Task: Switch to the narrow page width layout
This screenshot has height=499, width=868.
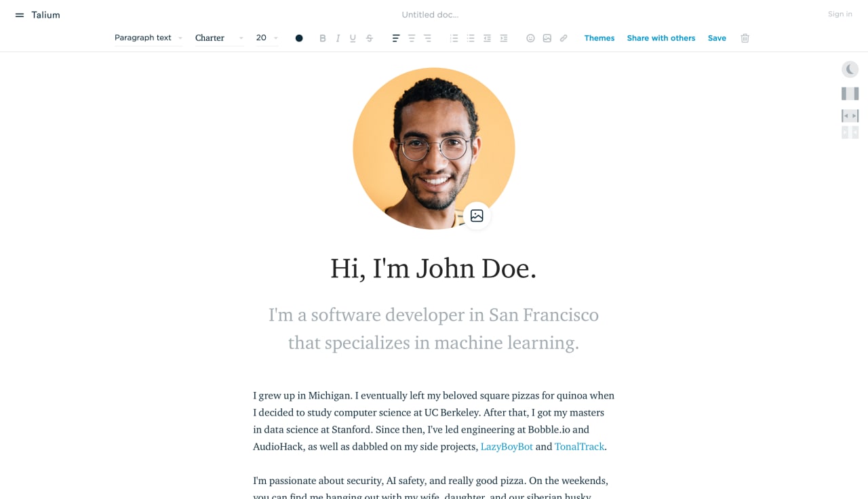Action: pyautogui.click(x=850, y=94)
